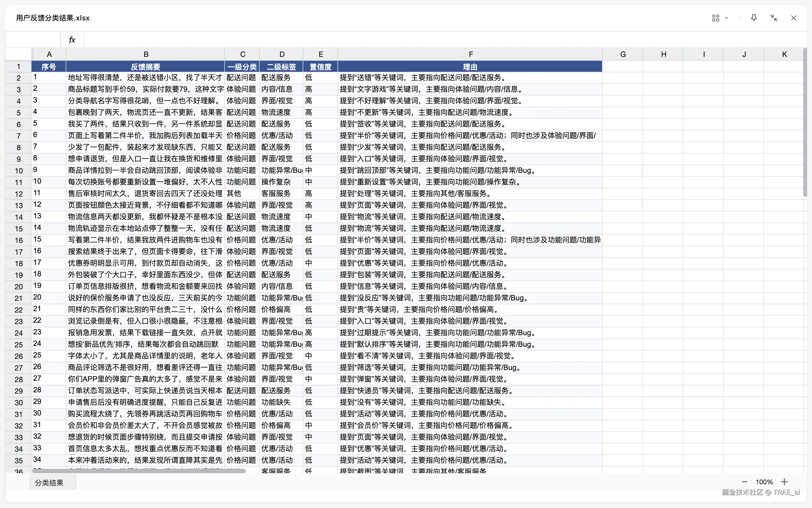Expand the layout dropdown chevron
This screenshot has width=812, height=508.
pos(726,18)
